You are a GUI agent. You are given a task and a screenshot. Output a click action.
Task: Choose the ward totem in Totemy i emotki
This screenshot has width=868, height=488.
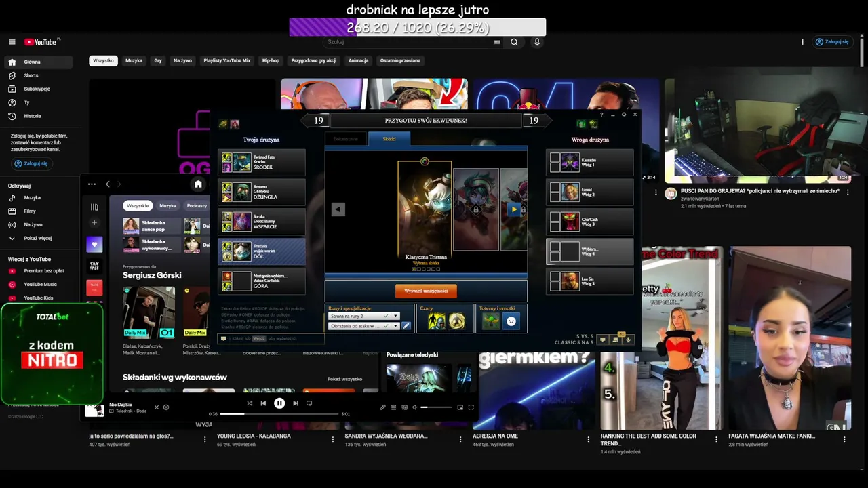[491, 321]
